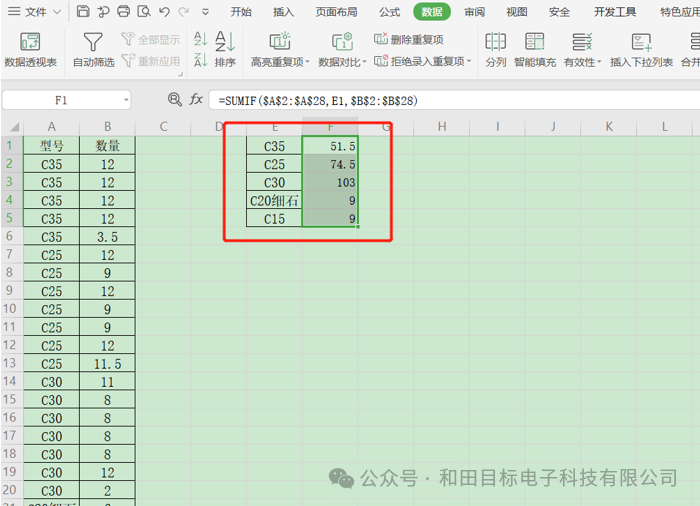Image resolution: width=700 pixels, height=506 pixels.
Task: Click the Print Preview icon
Action: pyautogui.click(x=144, y=11)
